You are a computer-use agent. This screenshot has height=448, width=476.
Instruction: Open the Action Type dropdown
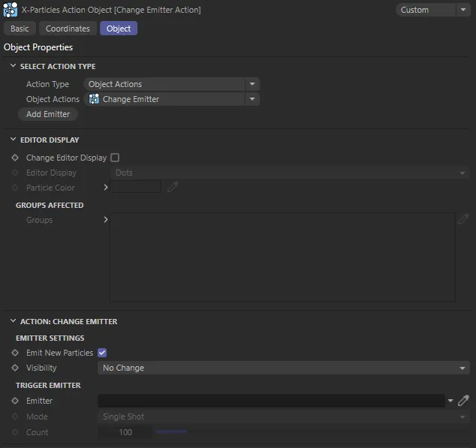pos(171,84)
